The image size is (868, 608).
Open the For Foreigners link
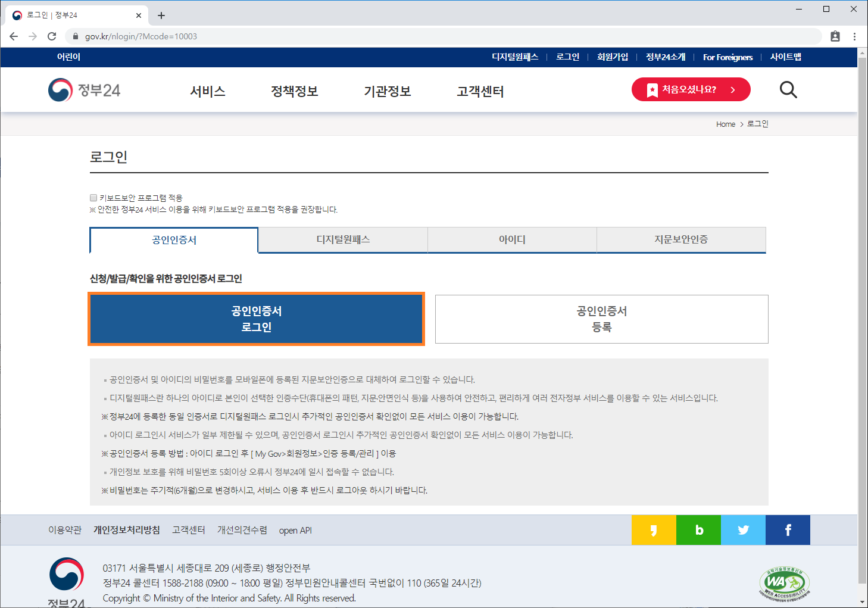coord(728,57)
